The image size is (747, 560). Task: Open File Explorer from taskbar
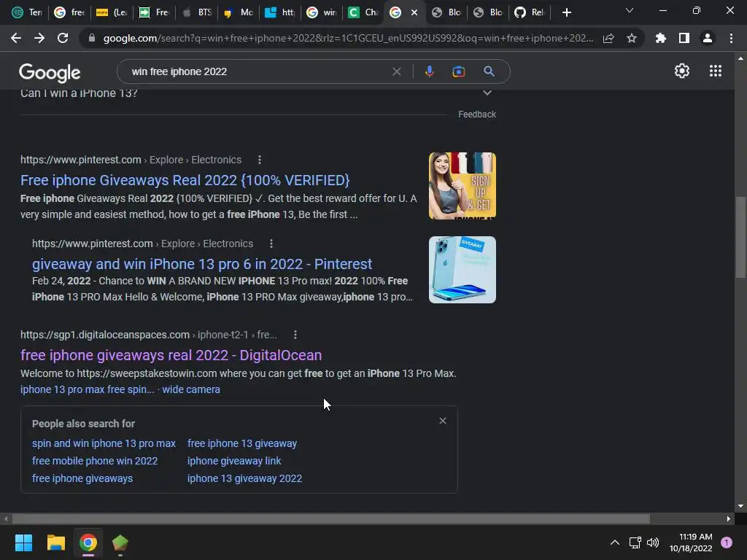tap(55, 542)
